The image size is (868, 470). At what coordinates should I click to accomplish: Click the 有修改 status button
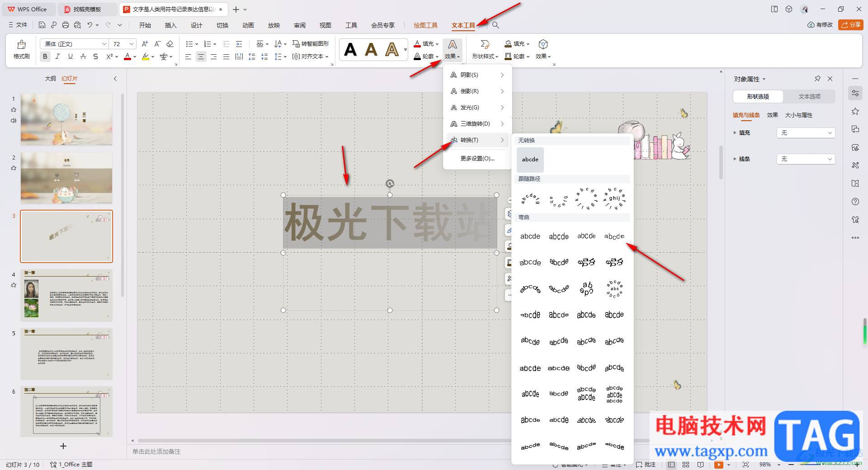820,25
